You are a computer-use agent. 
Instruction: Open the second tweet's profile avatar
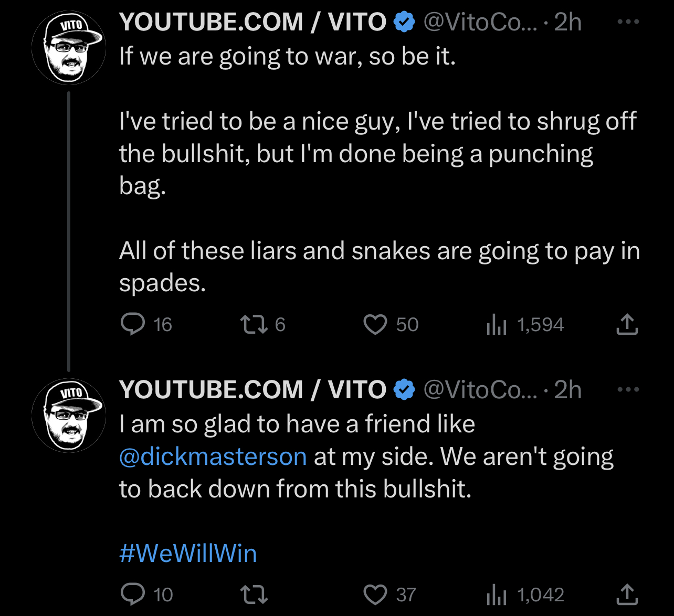pyautogui.click(x=69, y=416)
